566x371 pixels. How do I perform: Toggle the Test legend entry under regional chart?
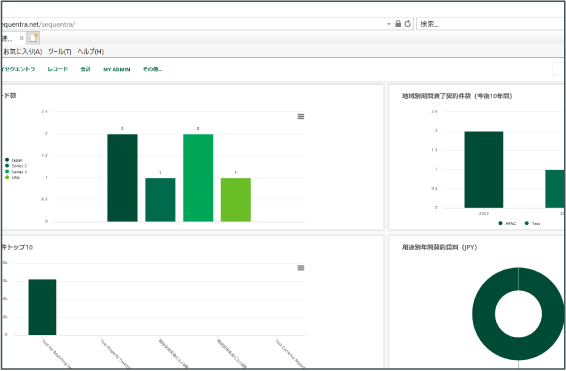pos(532,223)
